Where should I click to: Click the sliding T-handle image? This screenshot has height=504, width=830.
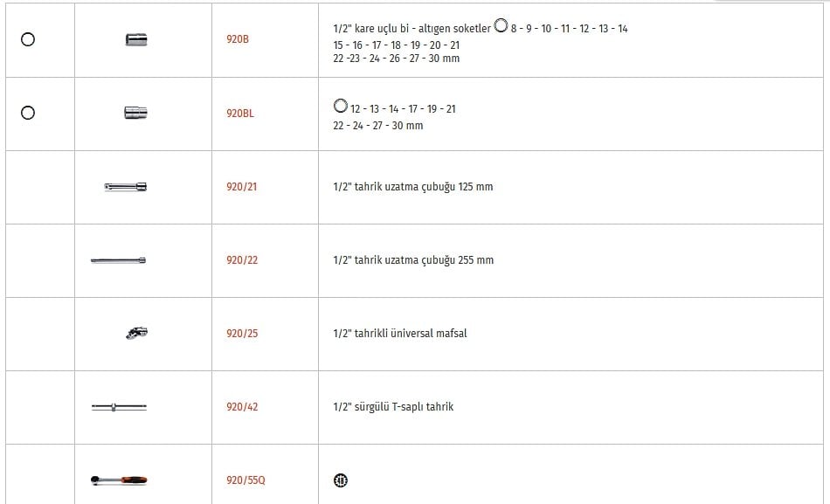click(119, 407)
